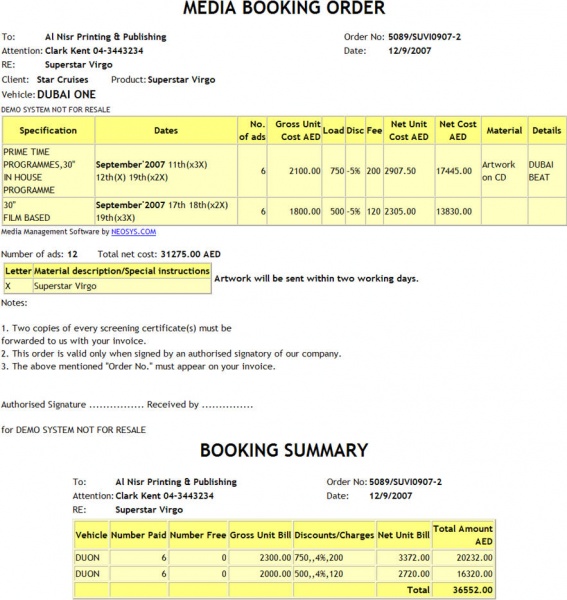Screen dimensions: 567x600
Task: Select the Total Amount AED header
Action: tap(463, 535)
